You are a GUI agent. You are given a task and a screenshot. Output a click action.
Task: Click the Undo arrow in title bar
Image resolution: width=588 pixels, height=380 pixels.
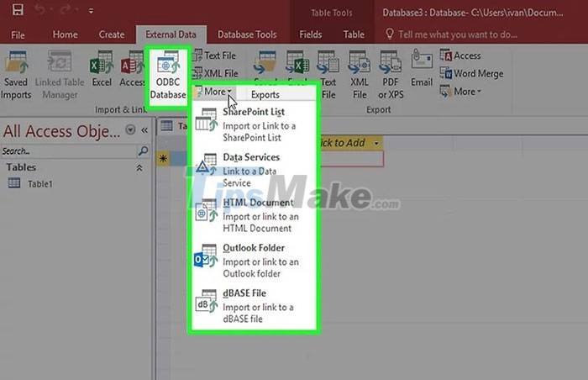click(x=40, y=10)
